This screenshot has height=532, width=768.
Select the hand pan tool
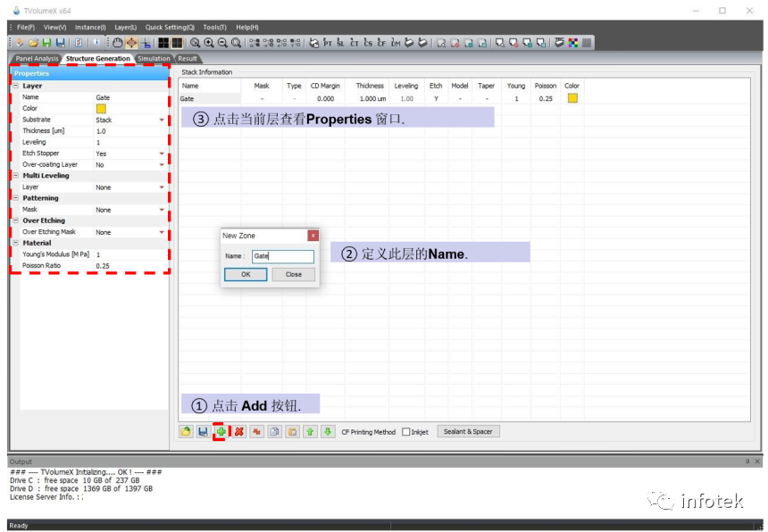(x=118, y=43)
